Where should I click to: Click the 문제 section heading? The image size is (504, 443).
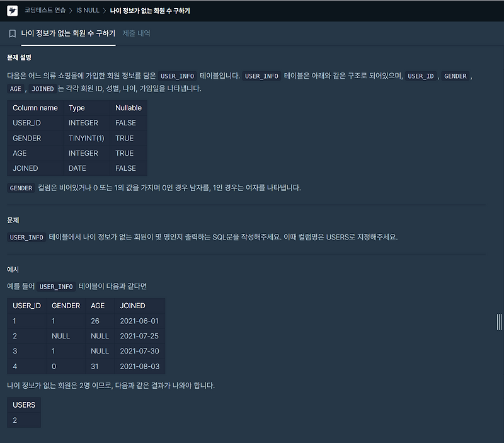13,220
